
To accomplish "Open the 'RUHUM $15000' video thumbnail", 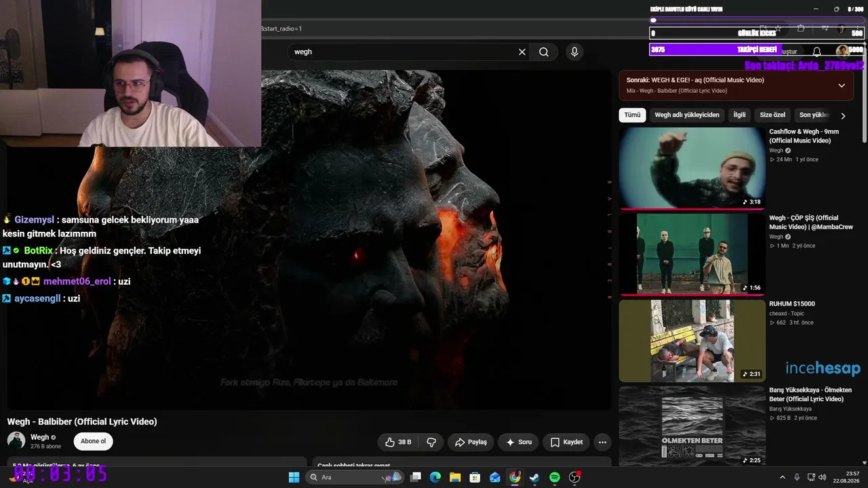I will click(x=692, y=341).
